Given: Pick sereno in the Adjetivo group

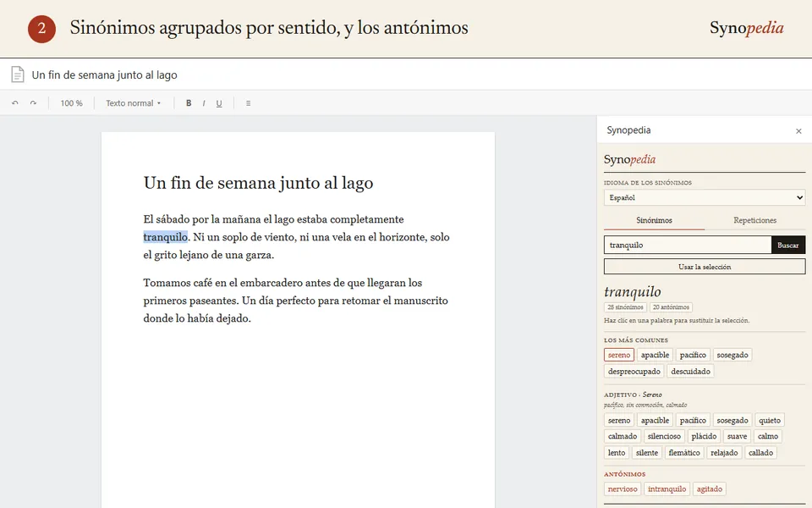Looking at the screenshot, I should point(619,421).
